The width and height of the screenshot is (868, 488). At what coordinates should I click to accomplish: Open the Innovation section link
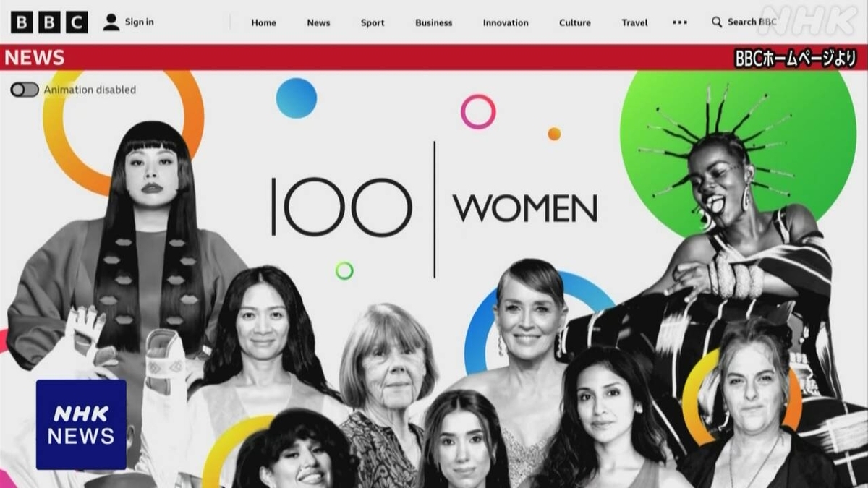pyautogui.click(x=506, y=22)
